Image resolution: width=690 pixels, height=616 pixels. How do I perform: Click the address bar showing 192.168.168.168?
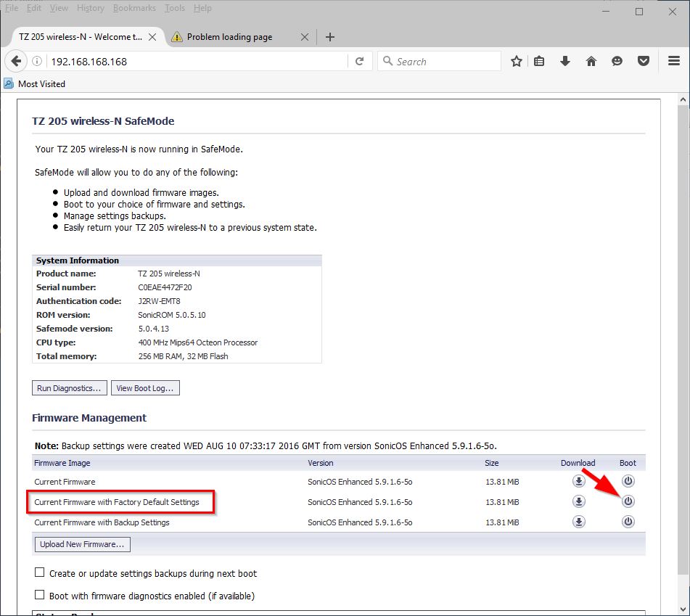coord(197,61)
